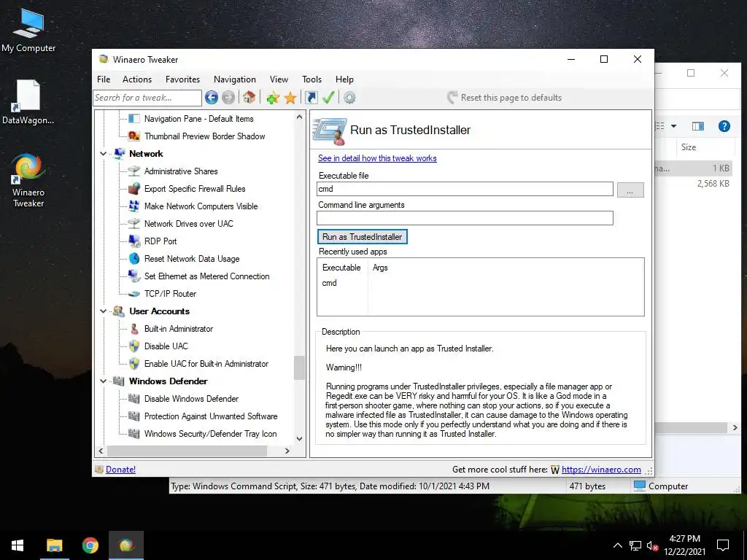Viewport: 747px width, 560px height.
Task: Click the help icon in the Explorer window
Action: tap(724, 125)
